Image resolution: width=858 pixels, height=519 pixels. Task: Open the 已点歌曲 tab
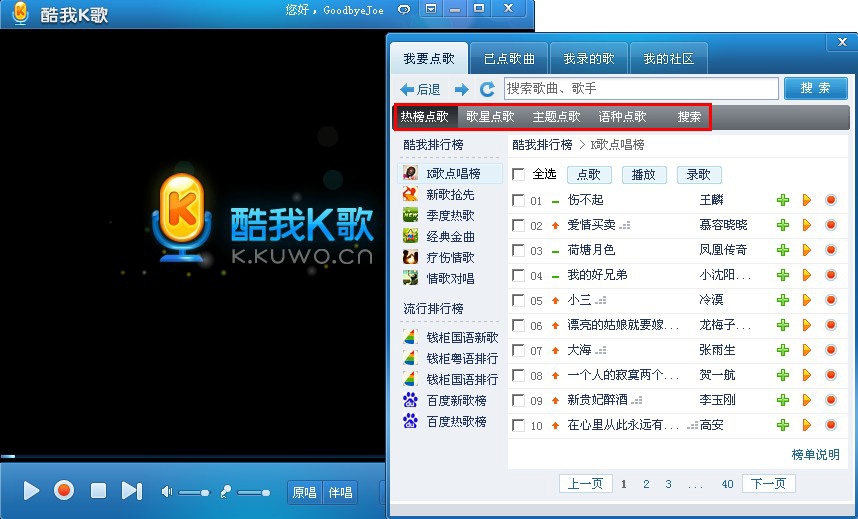pos(509,59)
